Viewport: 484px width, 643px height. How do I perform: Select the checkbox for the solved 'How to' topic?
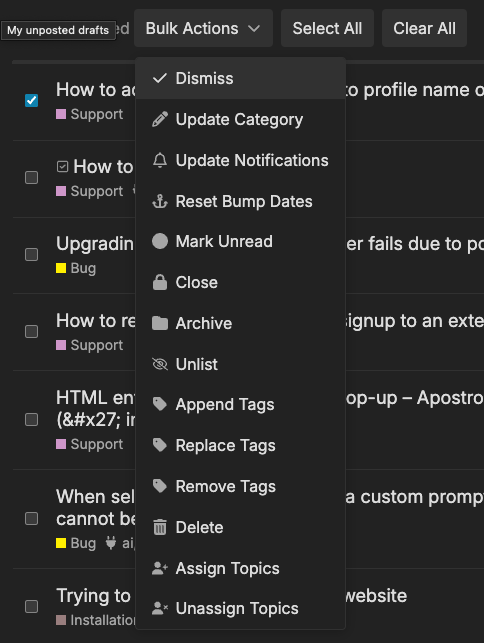(32, 178)
